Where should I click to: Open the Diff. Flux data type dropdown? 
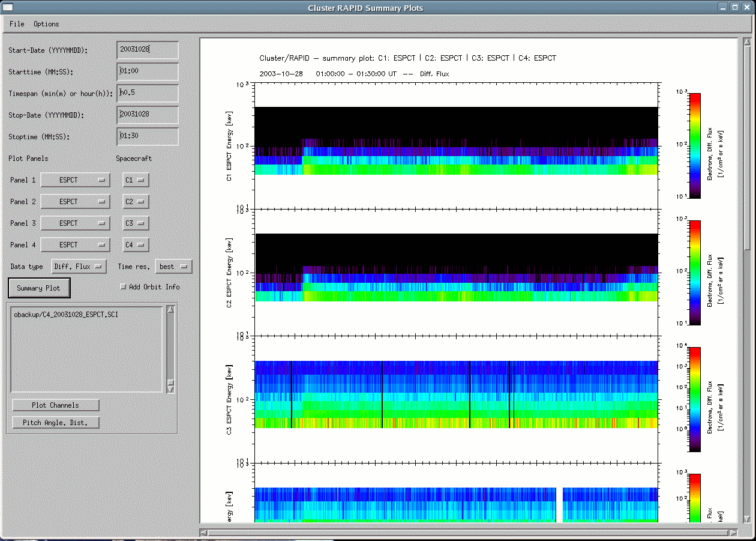79,267
